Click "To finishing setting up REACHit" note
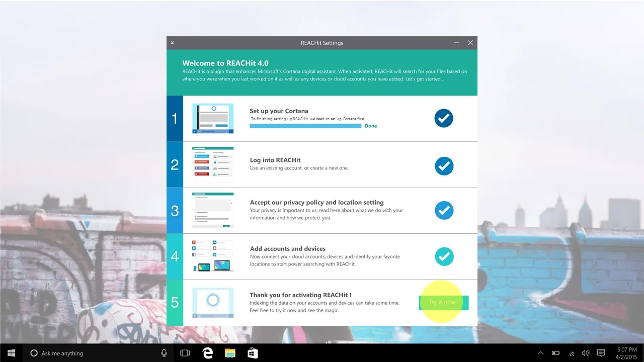This screenshot has width=644, height=362. (x=307, y=119)
